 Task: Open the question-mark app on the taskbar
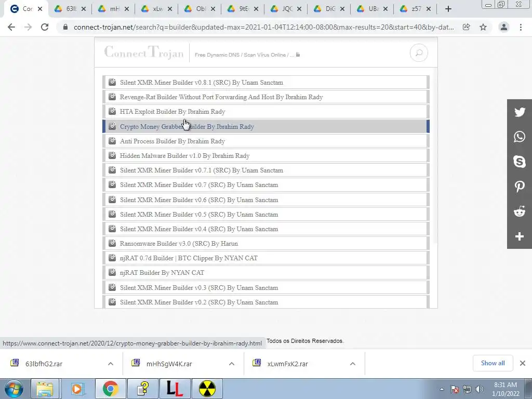coord(143,389)
